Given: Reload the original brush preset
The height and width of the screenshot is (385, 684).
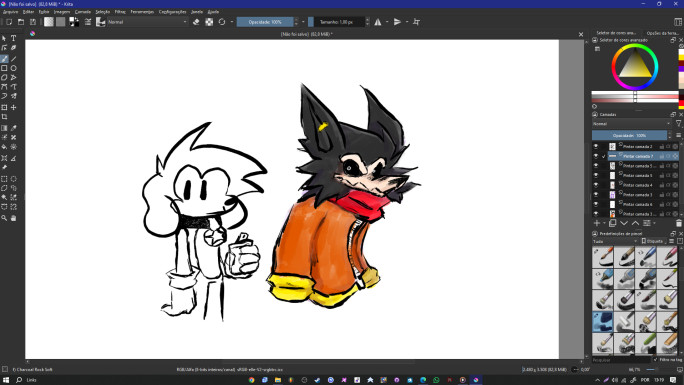Looking at the screenshot, I should tap(222, 22).
